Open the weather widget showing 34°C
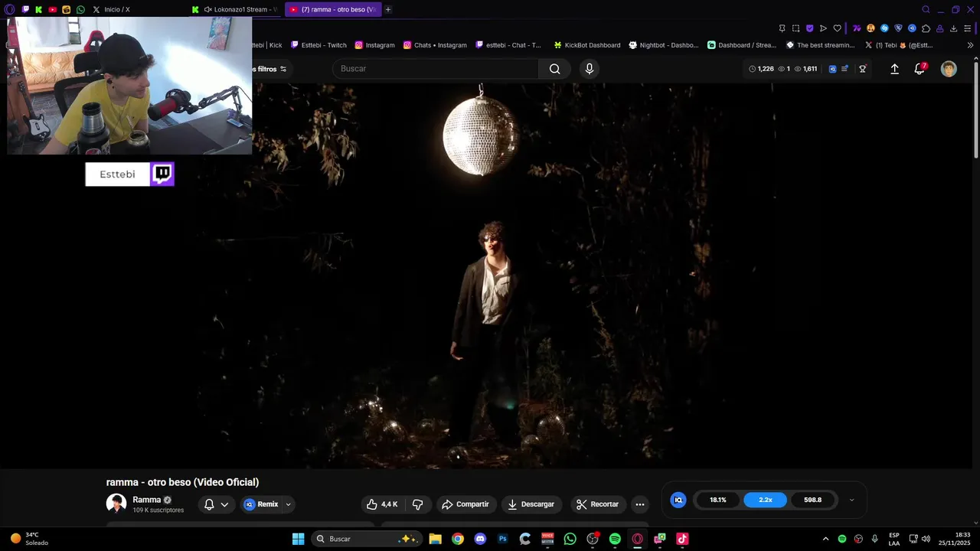 tap(29, 539)
